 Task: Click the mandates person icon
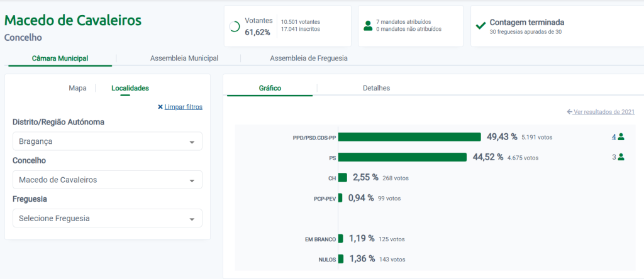click(368, 26)
